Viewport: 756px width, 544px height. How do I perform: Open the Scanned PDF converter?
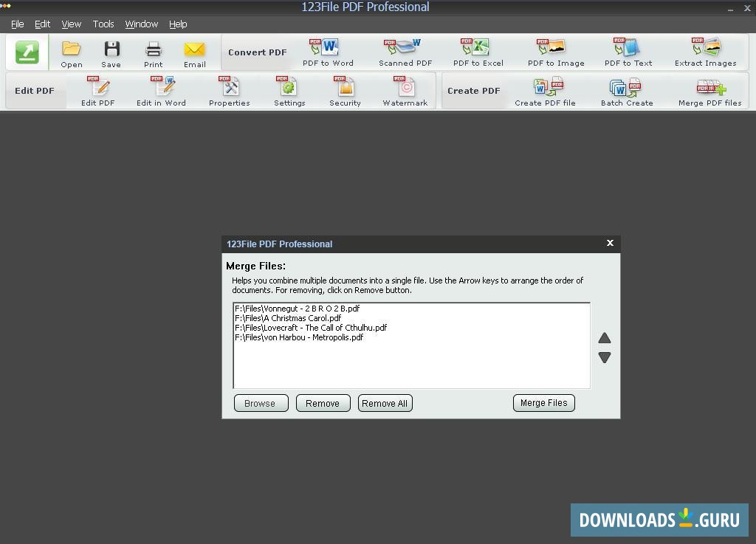(405, 53)
